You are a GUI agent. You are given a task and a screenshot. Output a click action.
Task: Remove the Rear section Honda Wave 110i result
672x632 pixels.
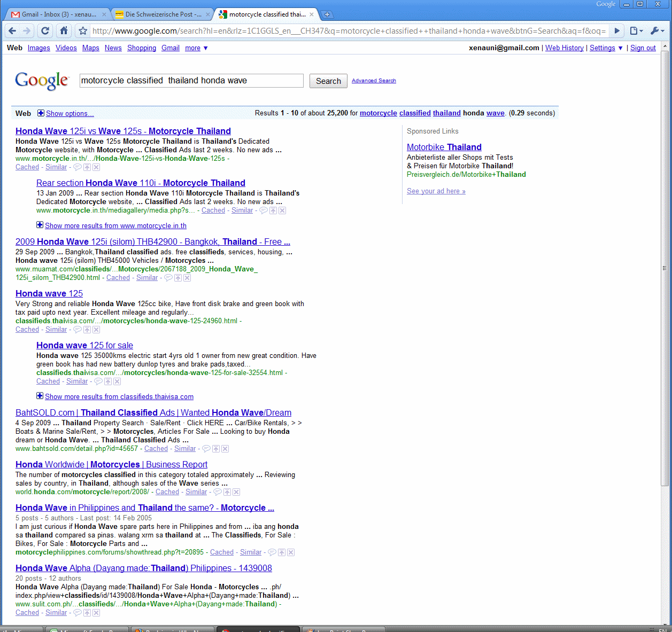tap(282, 210)
